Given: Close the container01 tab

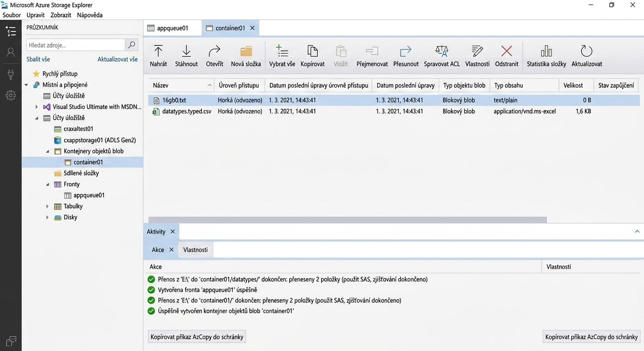Looking at the screenshot, I should coord(252,28).
